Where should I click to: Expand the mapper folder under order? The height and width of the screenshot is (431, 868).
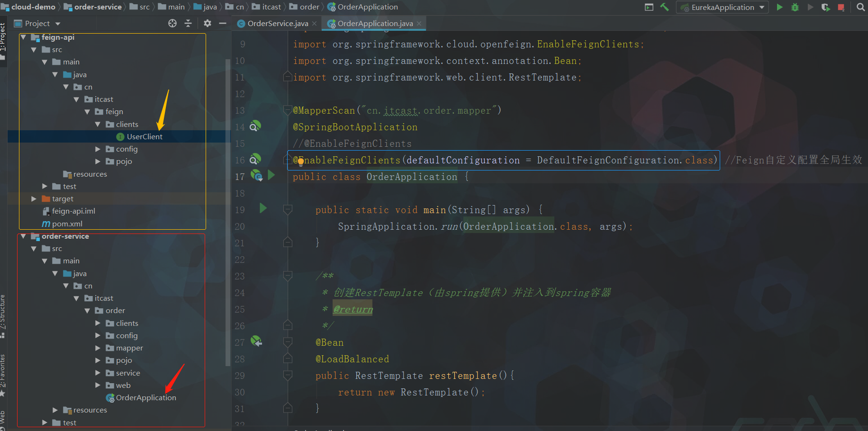pos(98,348)
